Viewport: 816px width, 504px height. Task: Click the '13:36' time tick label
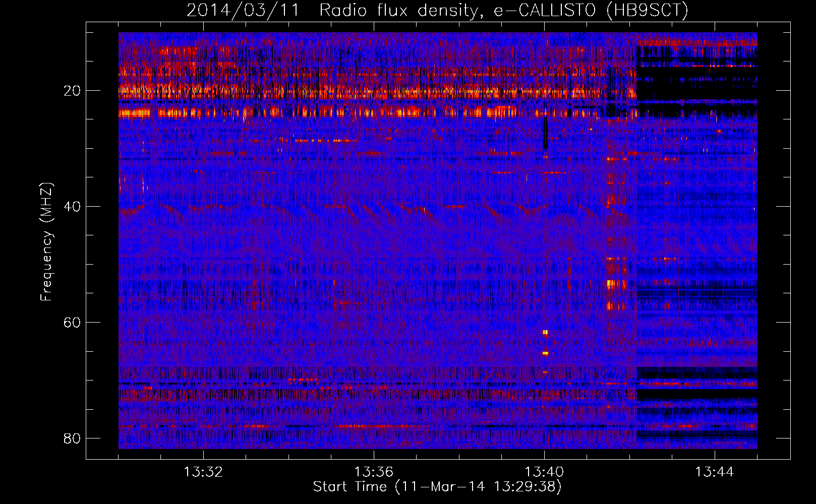374,472
